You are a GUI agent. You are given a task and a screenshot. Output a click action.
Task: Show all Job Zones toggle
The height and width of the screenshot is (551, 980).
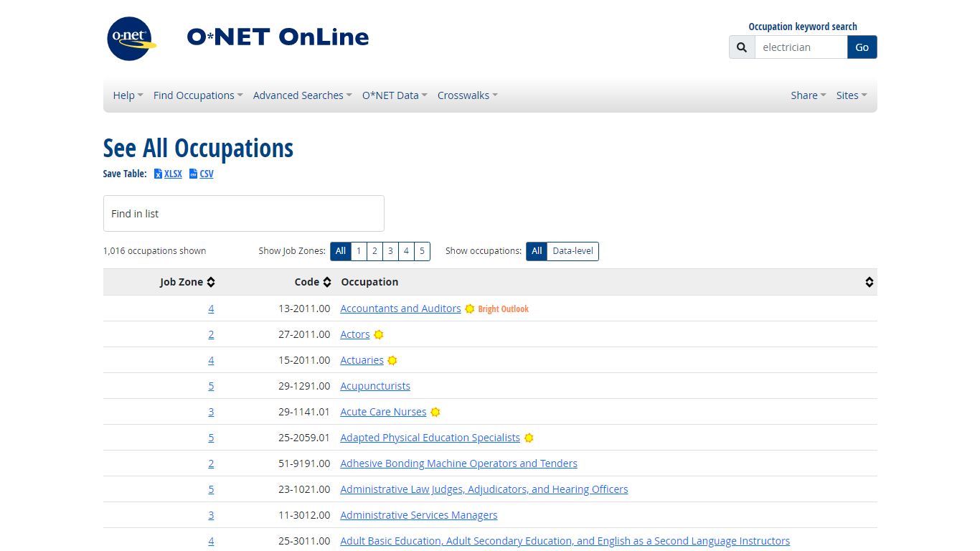pos(341,251)
